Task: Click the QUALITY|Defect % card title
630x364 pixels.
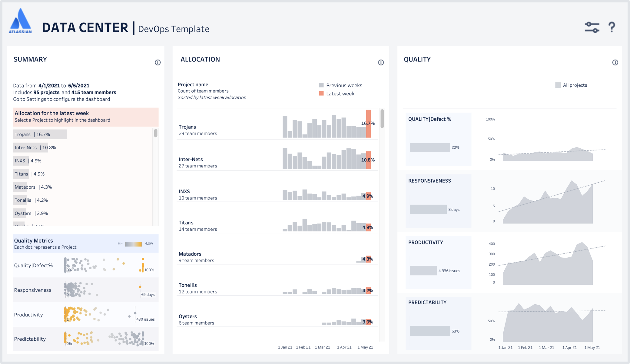Action: [x=429, y=119]
